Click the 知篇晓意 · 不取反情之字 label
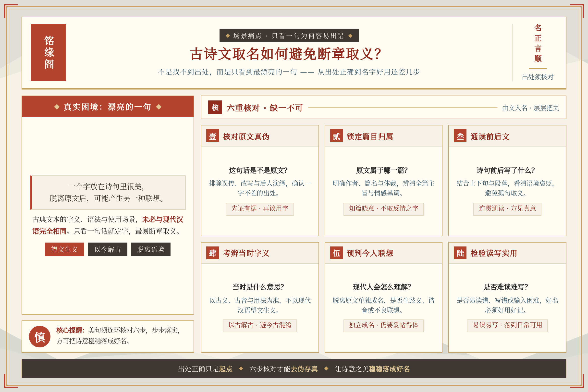Image resolution: width=588 pixels, height=392 pixels. coord(383,209)
